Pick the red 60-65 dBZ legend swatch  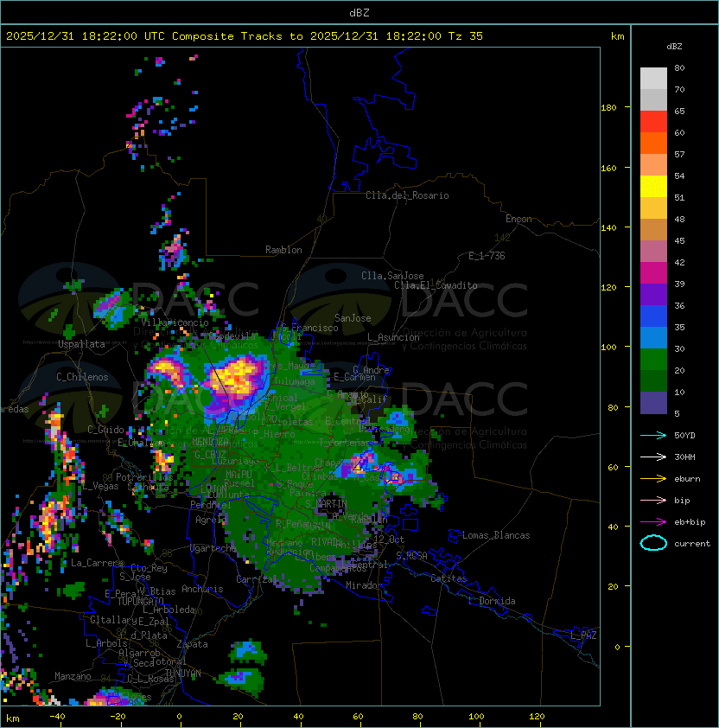(653, 122)
